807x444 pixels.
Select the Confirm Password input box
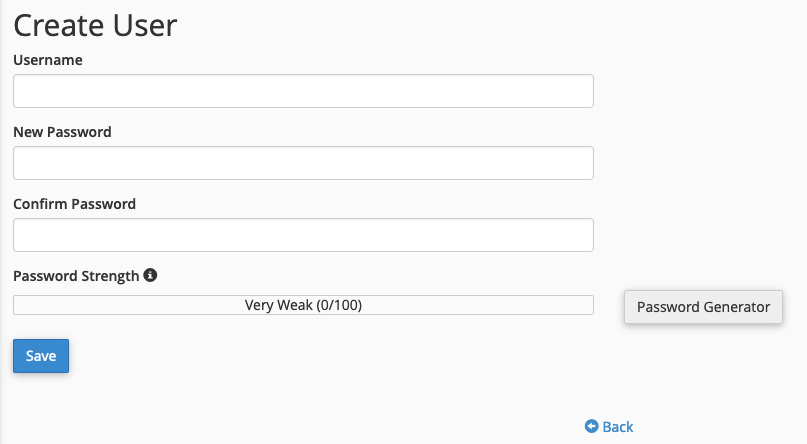coord(303,235)
